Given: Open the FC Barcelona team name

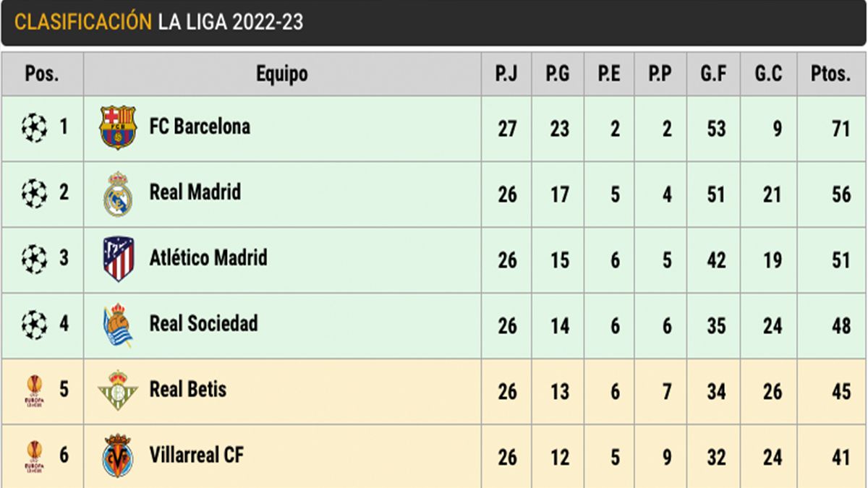Looking at the screenshot, I should (200, 127).
